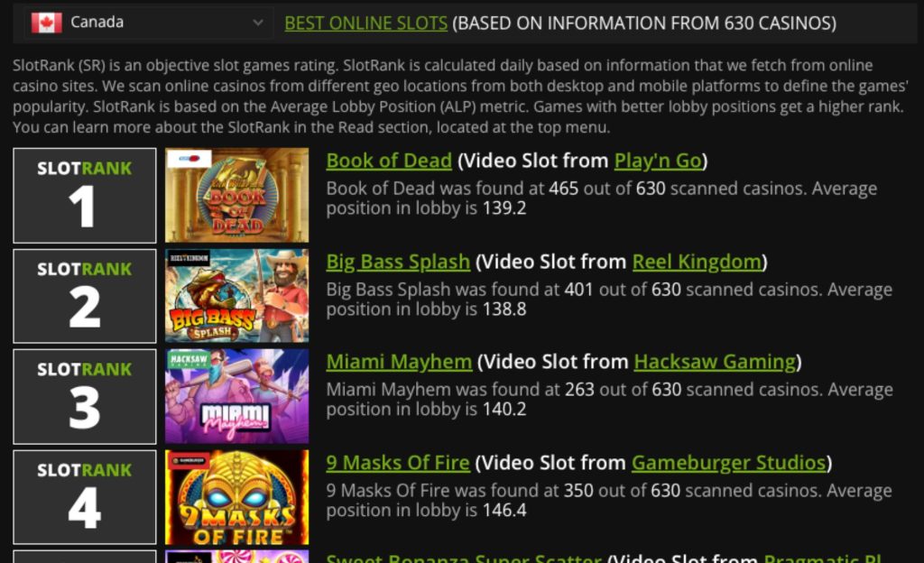Viewport: 924px width, 563px height.
Task: Click the 9 Masks Of Fire thumbnail
Action: 237,498
